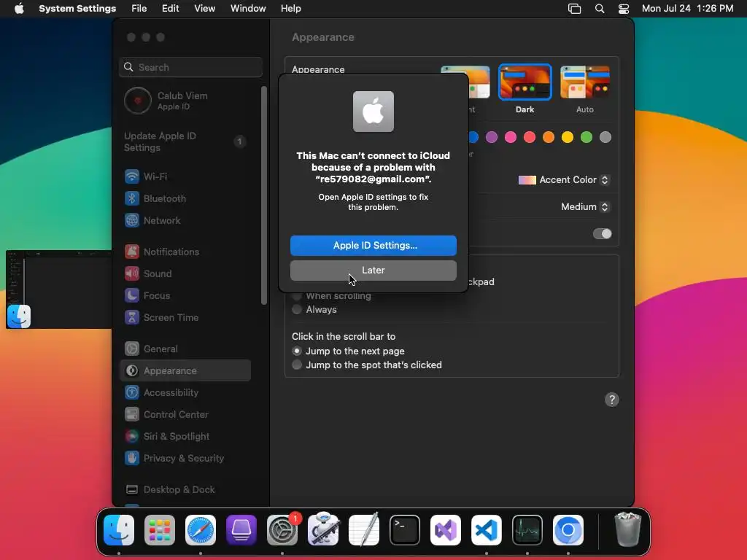This screenshot has width=747, height=560.
Task: Open the Help menu
Action: coord(290,9)
